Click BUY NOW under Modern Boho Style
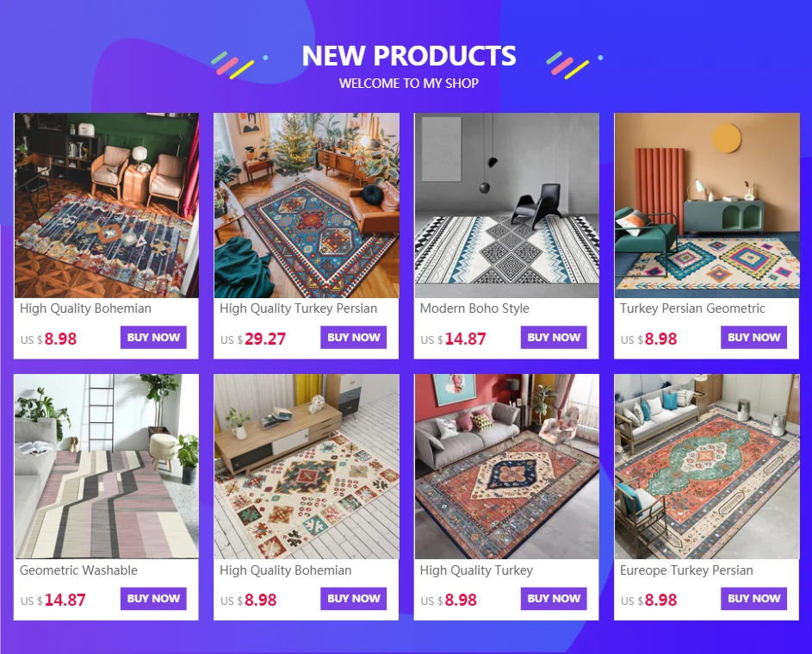This screenshot has height=654, width=812. coord(554,338)
